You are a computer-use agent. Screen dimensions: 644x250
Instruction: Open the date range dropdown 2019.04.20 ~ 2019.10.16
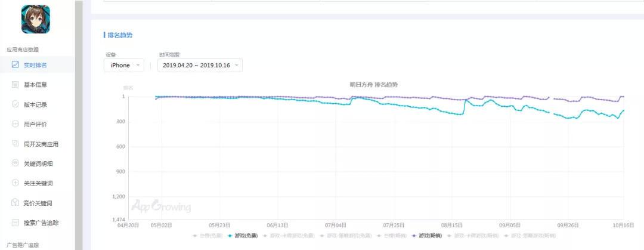[x=200, y=65]
